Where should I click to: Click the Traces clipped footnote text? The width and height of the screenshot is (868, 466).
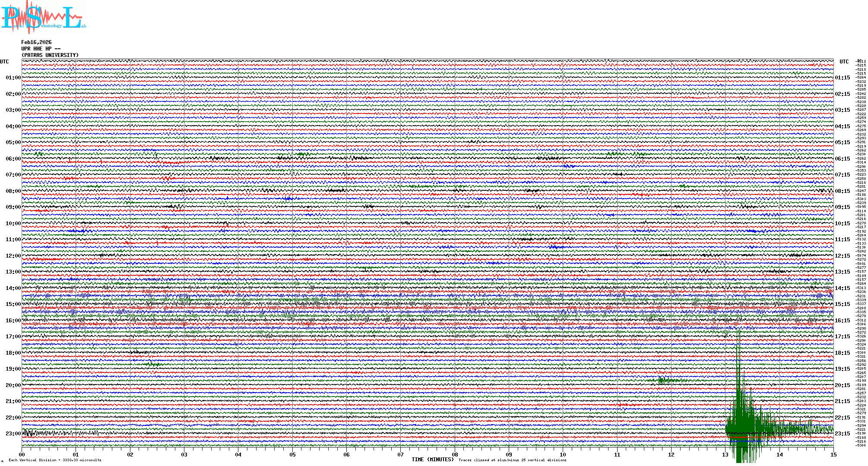512,460
